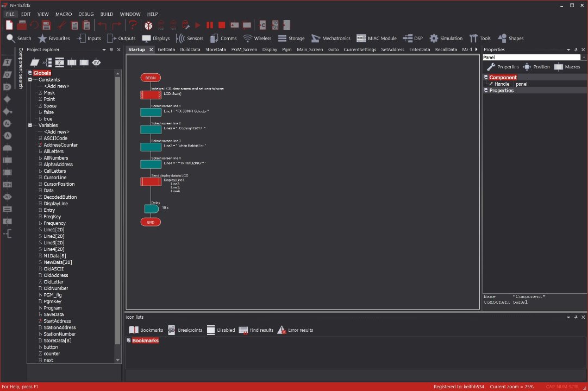Start simulation with the red Play icon

tap(198, 25)
